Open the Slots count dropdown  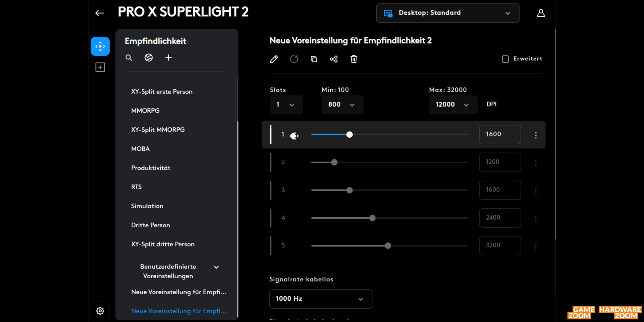[286, 105]
